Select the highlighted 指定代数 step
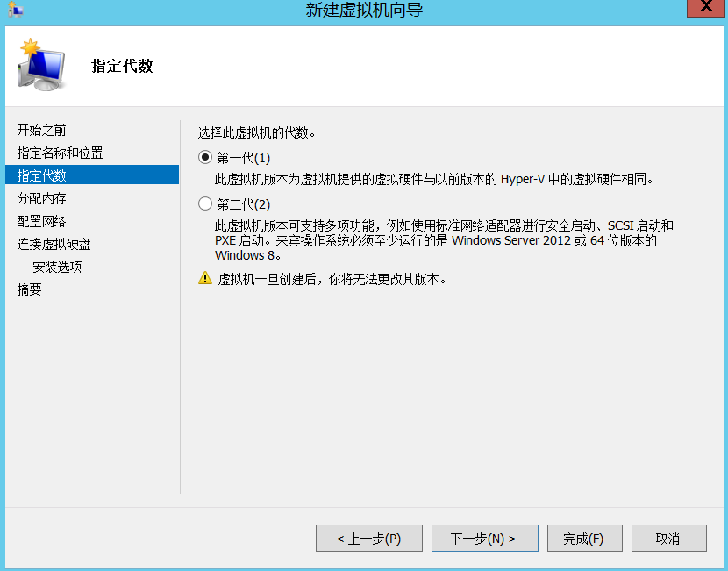 coord(92,175)
